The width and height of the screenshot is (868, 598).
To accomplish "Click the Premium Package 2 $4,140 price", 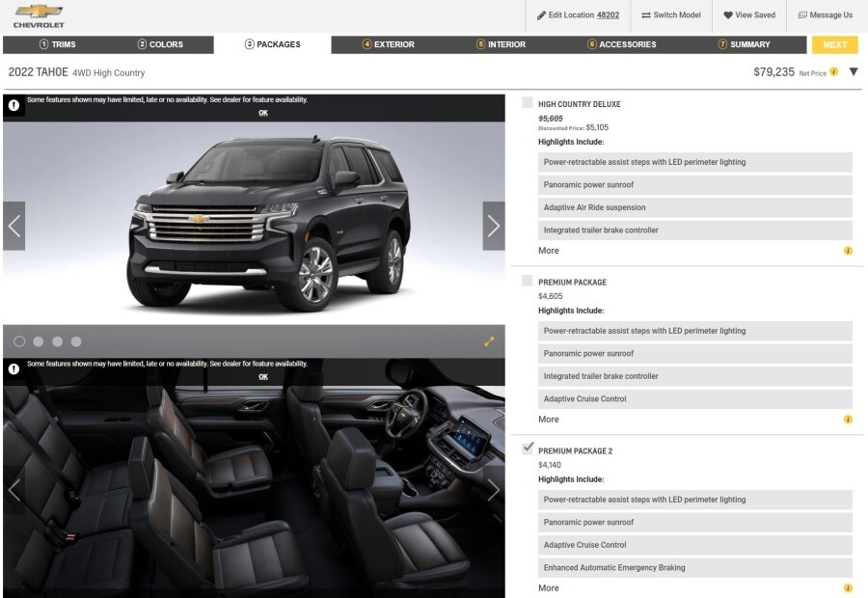I will (x=550, y=466).
